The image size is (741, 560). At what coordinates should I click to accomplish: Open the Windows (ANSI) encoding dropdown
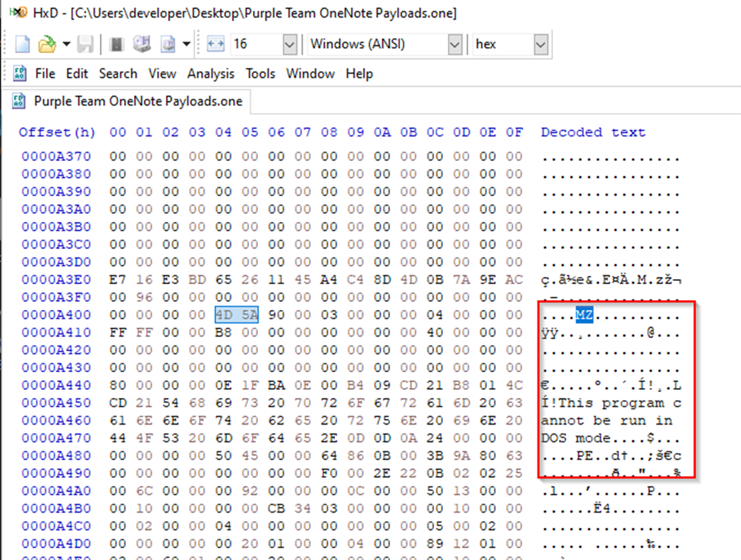click(455, 44)
